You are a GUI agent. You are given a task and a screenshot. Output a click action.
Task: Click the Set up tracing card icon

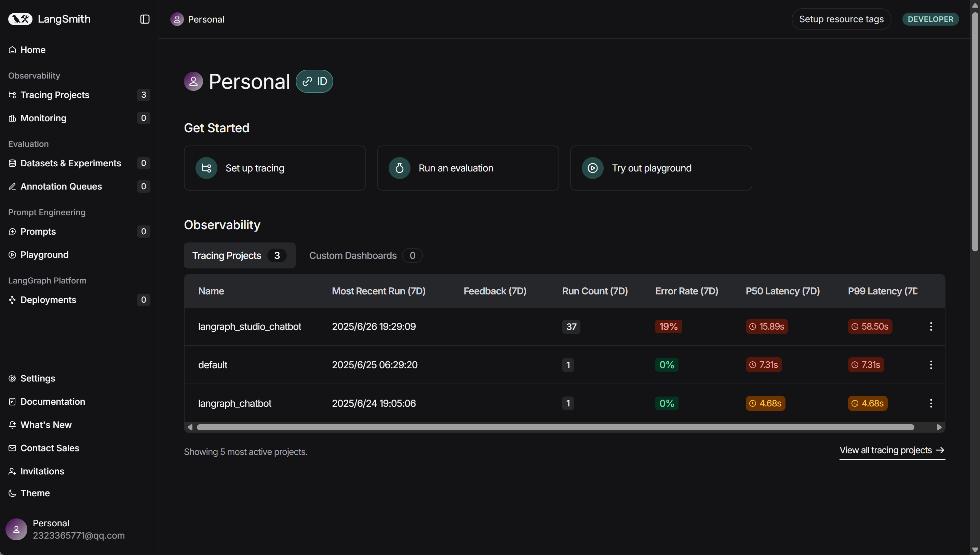coord(206,168)
